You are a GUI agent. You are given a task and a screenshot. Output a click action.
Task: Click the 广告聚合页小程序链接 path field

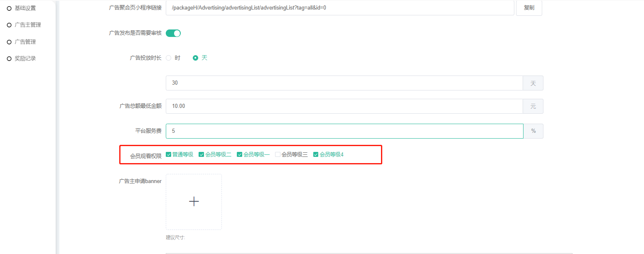pos(339,8)
